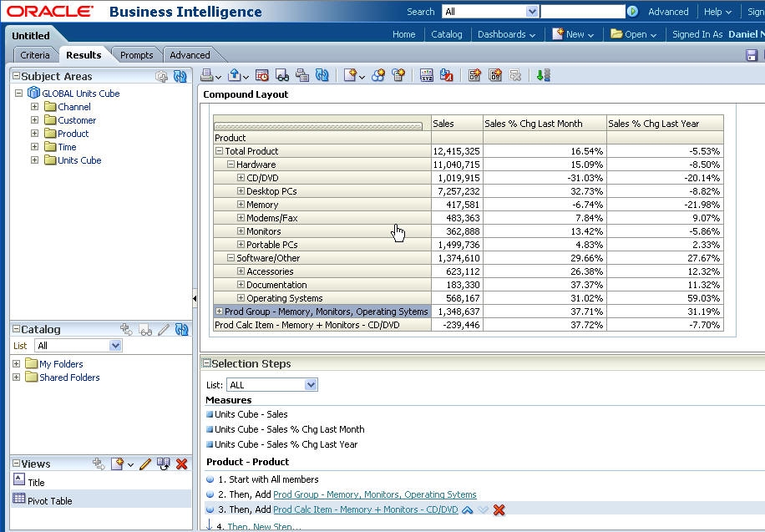Collapse the left pane with the arrow handle

195,298
